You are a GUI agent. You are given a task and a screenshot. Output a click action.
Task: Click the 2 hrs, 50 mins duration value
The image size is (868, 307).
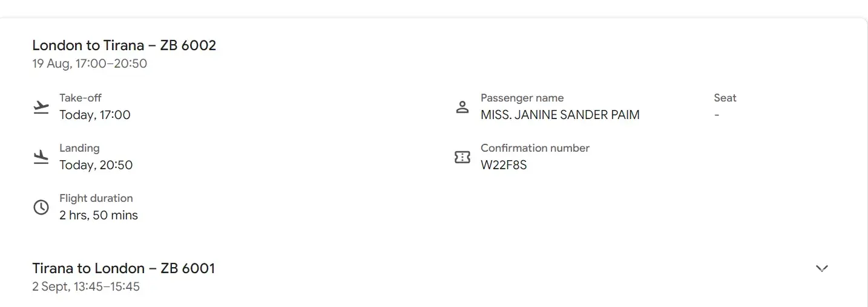(99, 215)
